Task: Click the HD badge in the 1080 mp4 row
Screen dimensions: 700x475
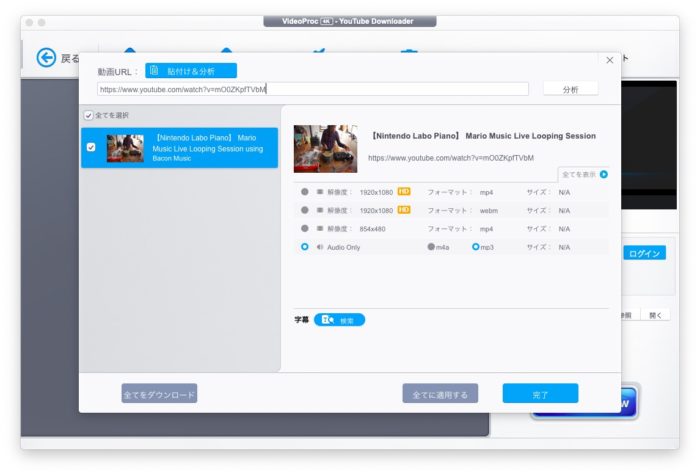Action: 404,192
